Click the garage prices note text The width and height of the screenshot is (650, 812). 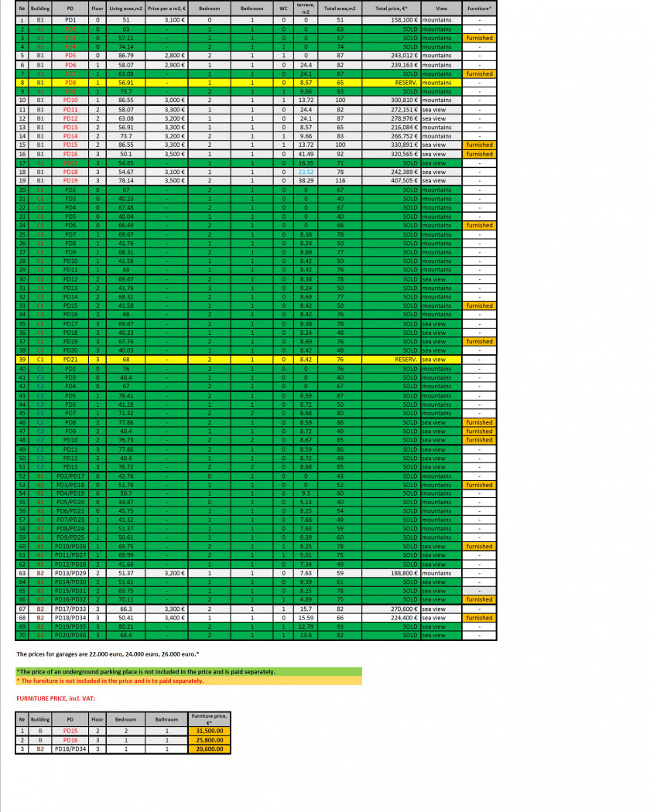pos(108,654)
